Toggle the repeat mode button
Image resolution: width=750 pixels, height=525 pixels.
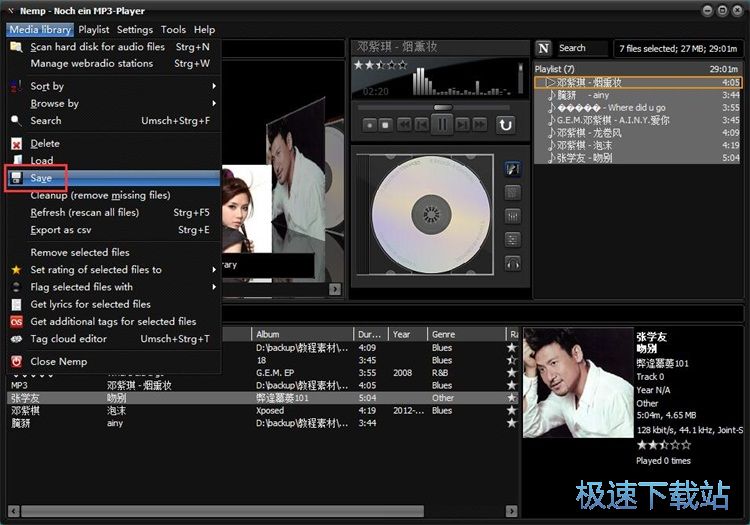[x=506, y=125]
